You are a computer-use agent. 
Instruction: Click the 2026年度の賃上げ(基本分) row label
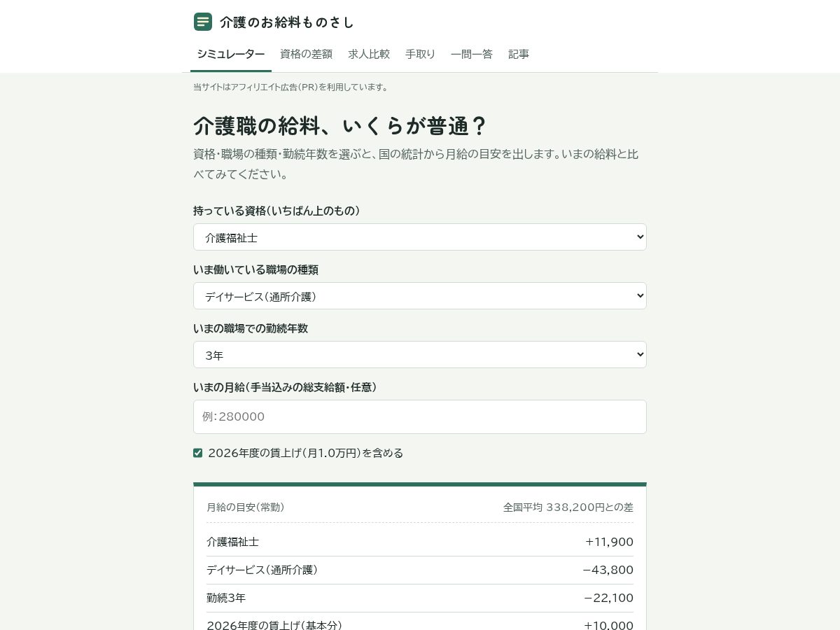click(274, 625)
